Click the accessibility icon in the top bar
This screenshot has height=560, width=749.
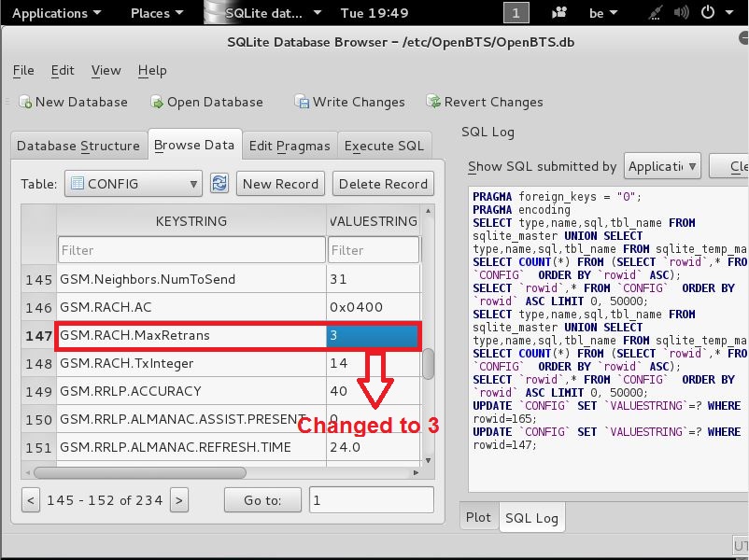pyautogui.click(x=559, y=12)
